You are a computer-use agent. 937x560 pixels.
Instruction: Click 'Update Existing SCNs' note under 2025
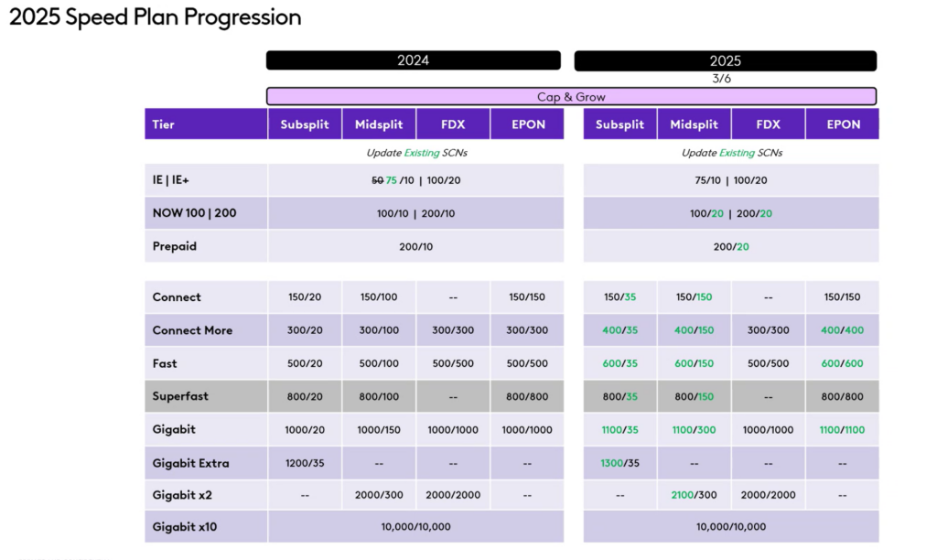[x=732, y=153]
